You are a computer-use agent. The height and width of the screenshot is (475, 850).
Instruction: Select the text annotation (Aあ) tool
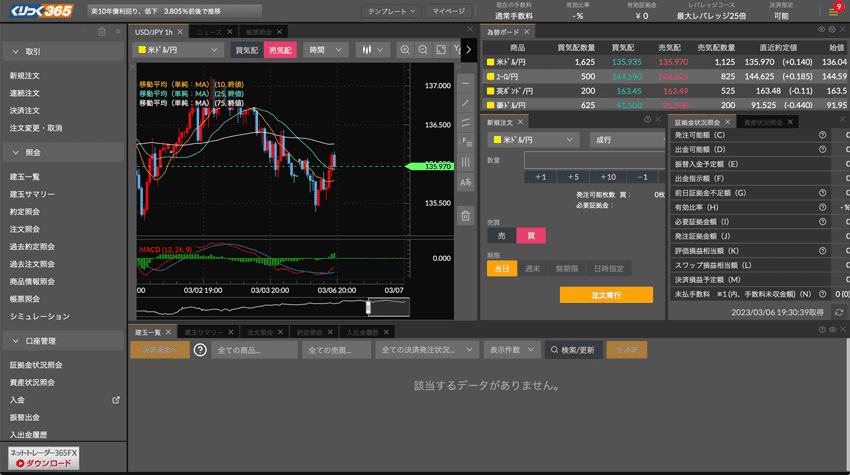point(466,182)
